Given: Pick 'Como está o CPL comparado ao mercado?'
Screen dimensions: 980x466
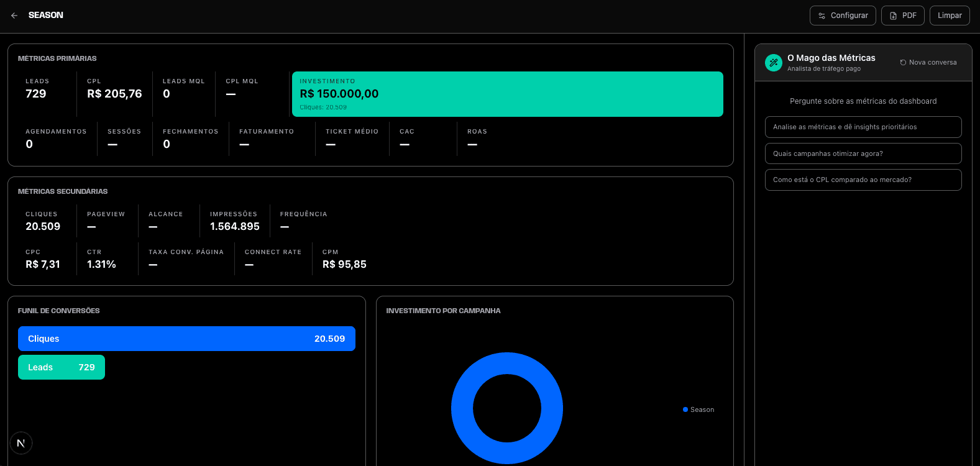Looking at the screenshot, I should click(863, 180).
